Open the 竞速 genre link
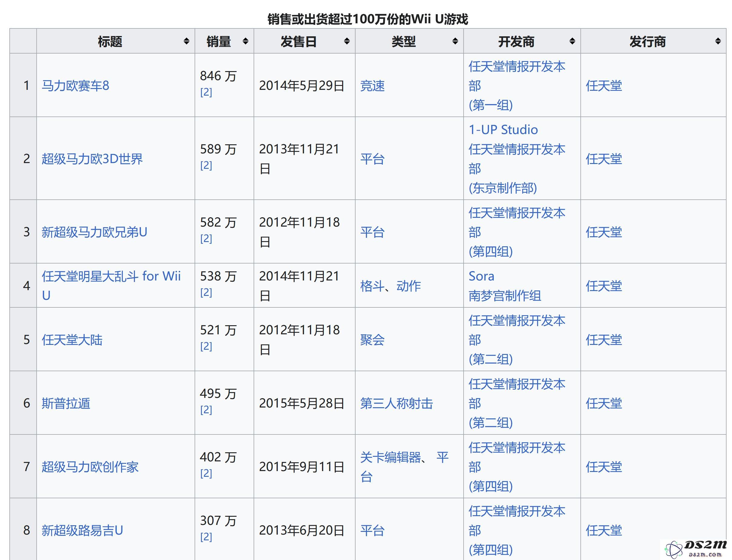732x560 pixels. click(x=372, y=86)
